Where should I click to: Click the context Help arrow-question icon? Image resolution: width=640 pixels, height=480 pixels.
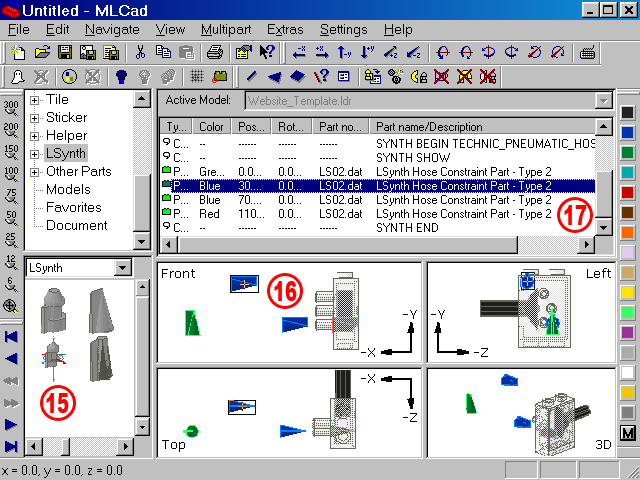[267, 53]
